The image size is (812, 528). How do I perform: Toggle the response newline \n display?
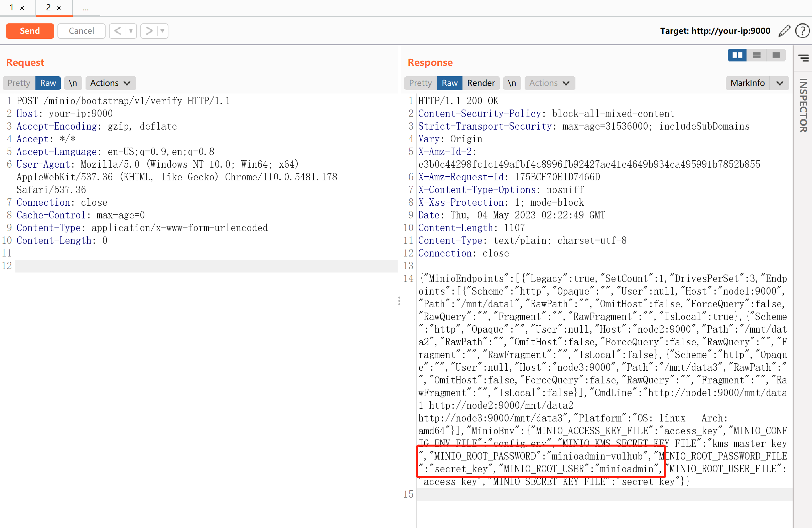point(512,83)
